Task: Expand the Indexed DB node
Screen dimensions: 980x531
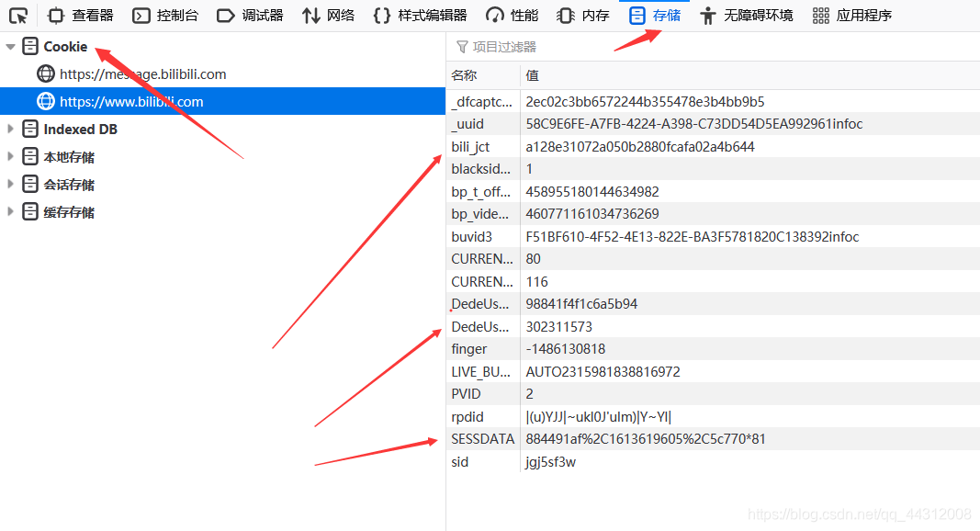Action: click(x=10, y=129)
